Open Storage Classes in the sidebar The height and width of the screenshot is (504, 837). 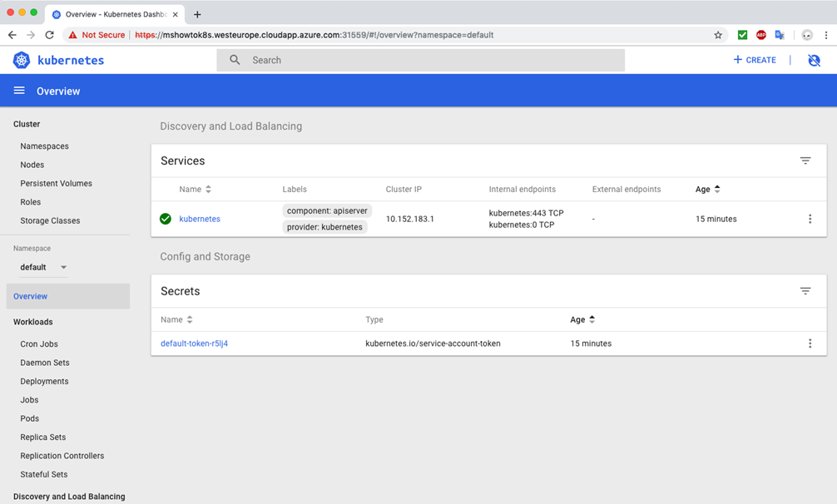click(50, 220)
